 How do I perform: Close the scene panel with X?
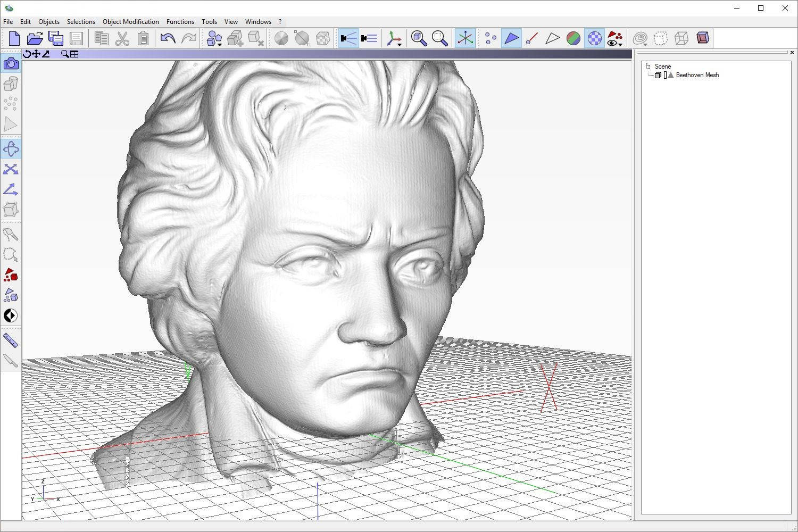coord(792,52)
